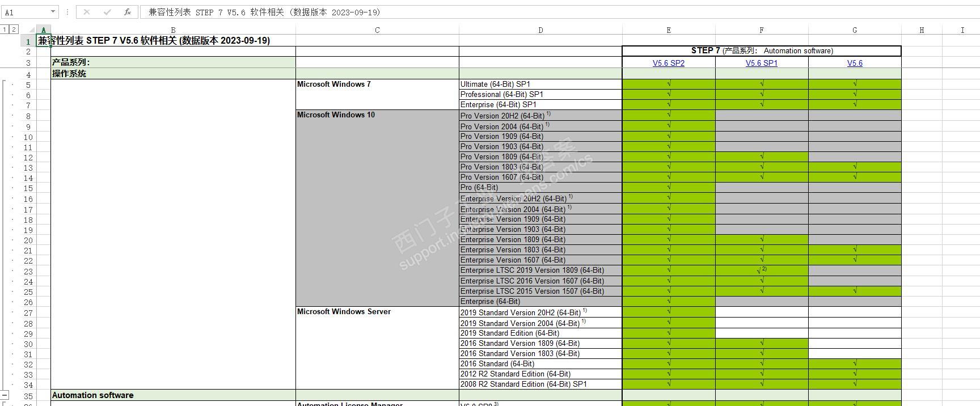Click the Ultimate (64-Bit) SP1 cell
980x406 pixels.
coord(540,84)
